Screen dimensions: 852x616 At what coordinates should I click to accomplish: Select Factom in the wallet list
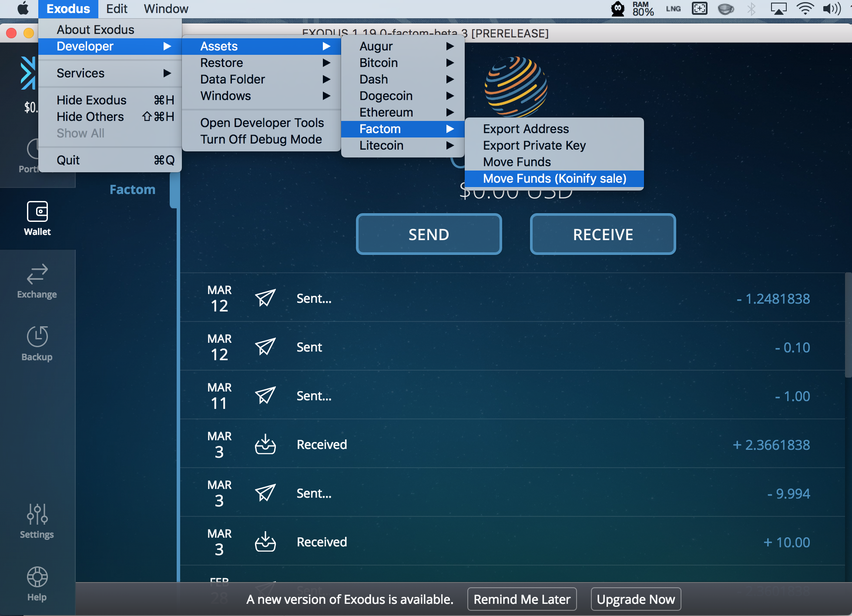click(132, 190)
